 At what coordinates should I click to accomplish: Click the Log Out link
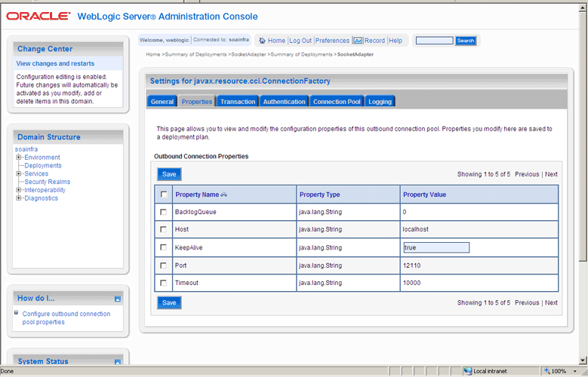pos(300,41)
